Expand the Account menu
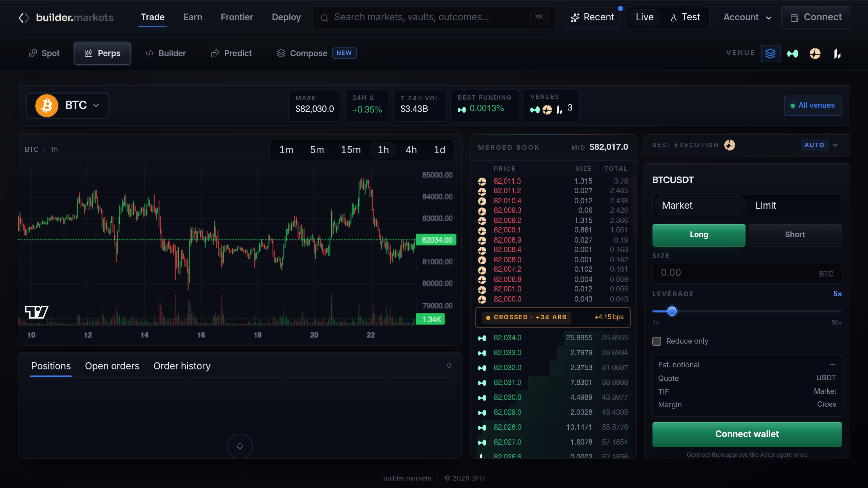The image size is (868, 488). (x=748, y=17)
